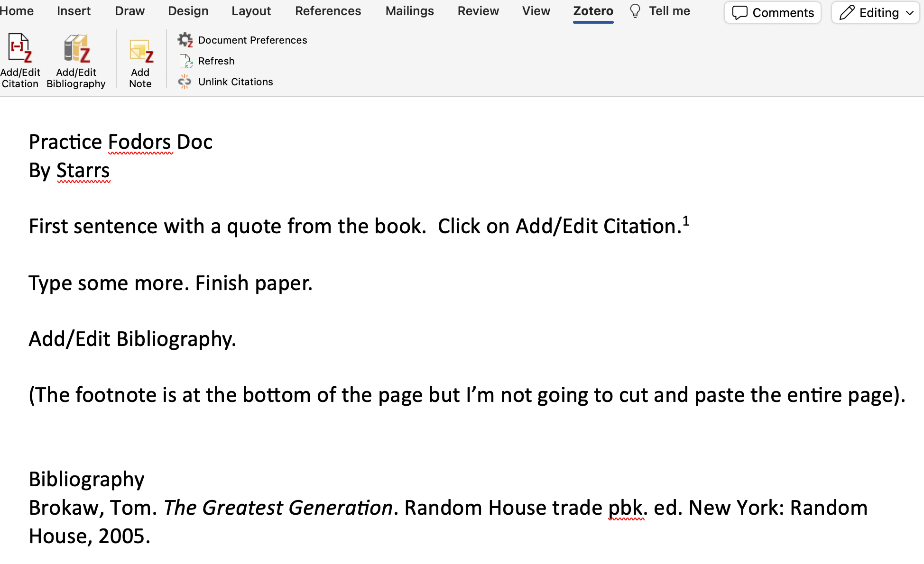This screenshot has width=924, height=564.
Task: Click the Comments speech bubble icon
Action: coord(739,13)
